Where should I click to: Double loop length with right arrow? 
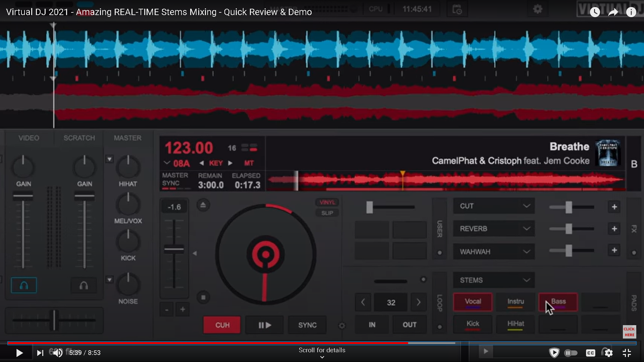[419, 302]
